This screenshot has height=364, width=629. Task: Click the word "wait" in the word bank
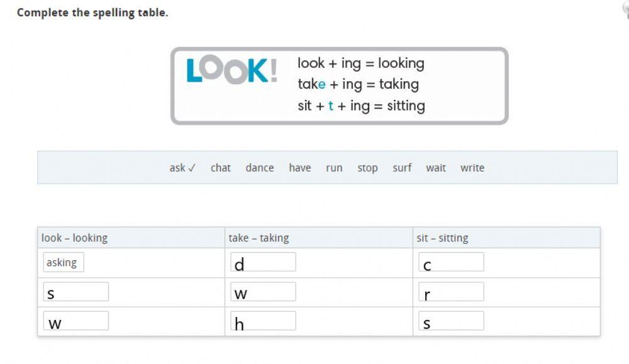click(435, 168)
